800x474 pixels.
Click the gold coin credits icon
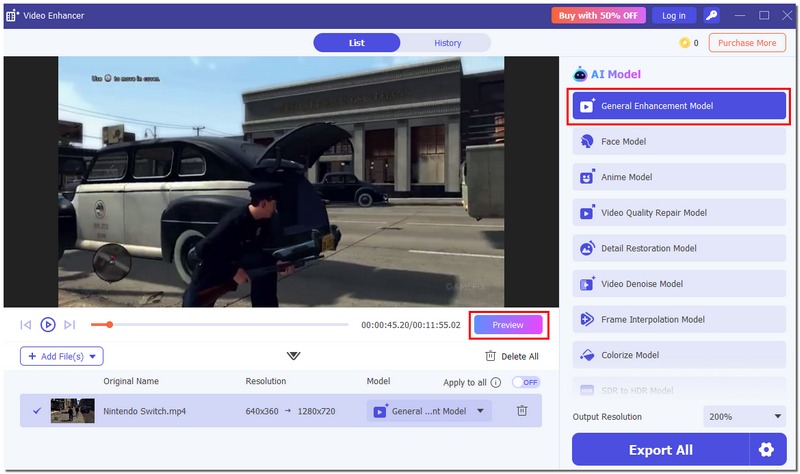(684, 43)
